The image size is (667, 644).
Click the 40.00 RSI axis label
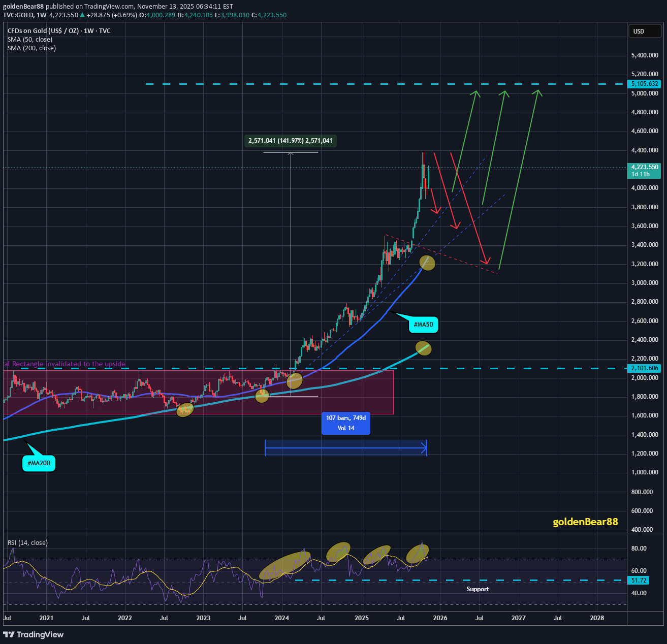point(639,593)
